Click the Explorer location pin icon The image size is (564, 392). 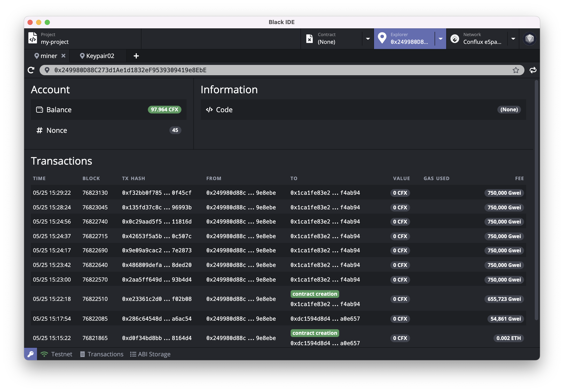click(x=382, y=38)
